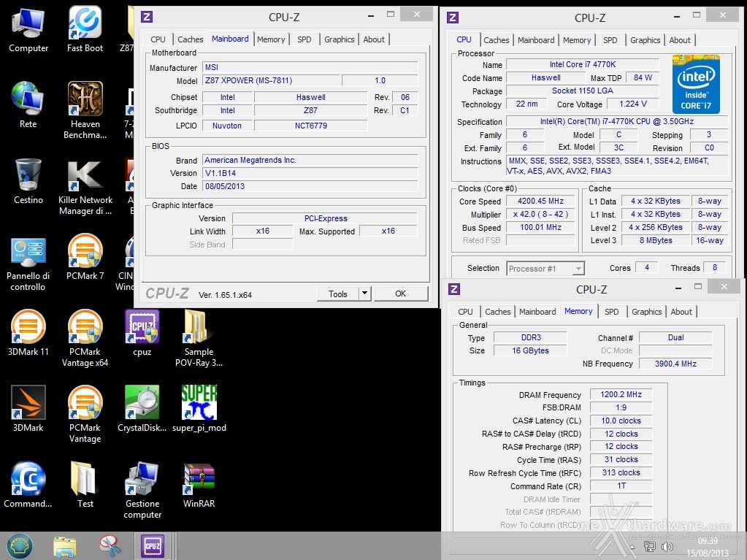Click the LPCIO value NCT6779

(x=310, y=126)
